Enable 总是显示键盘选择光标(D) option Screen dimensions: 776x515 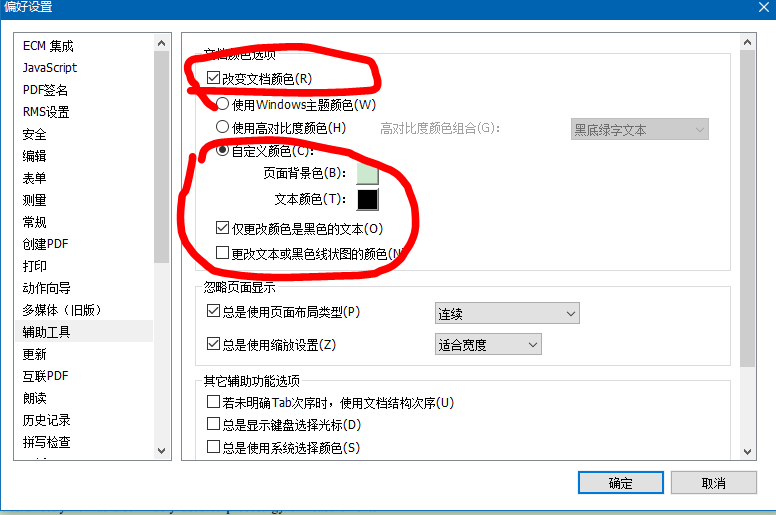213,424
